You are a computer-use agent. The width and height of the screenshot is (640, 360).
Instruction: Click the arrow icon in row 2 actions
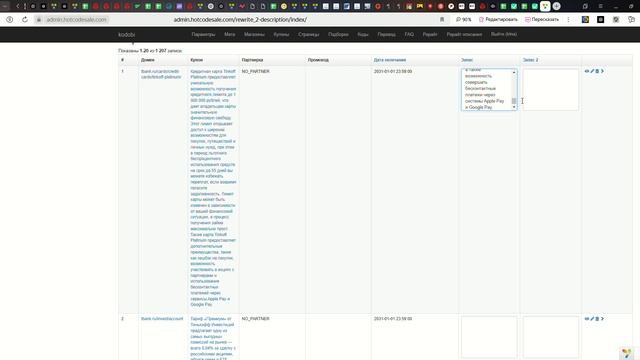(x=602, y=319)
